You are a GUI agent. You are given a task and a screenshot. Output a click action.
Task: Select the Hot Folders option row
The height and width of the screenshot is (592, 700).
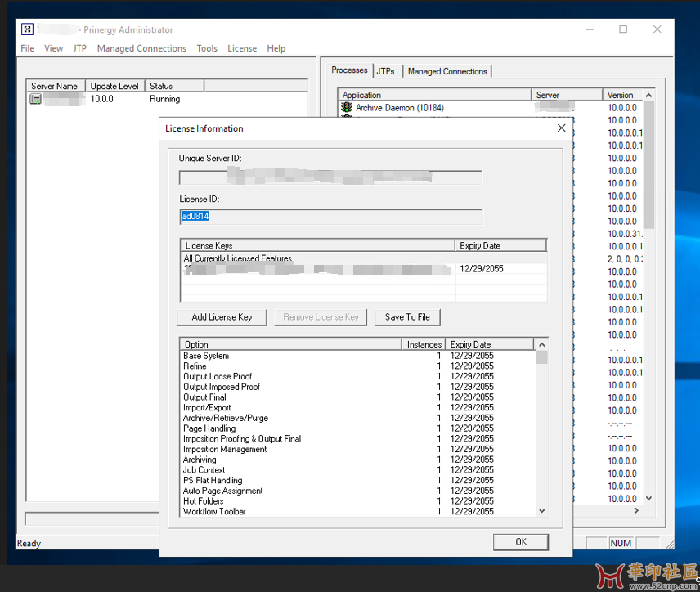[357, 501]
